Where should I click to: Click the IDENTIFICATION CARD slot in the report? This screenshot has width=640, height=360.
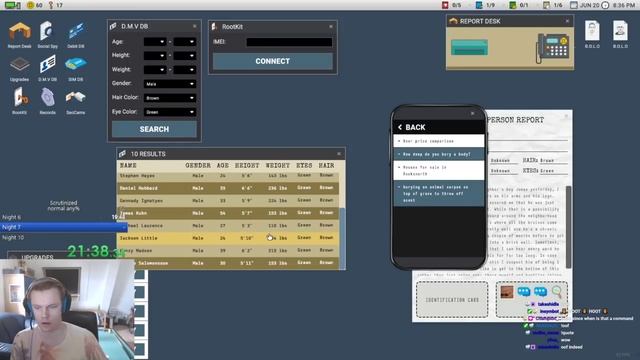[x=452, y=300]
